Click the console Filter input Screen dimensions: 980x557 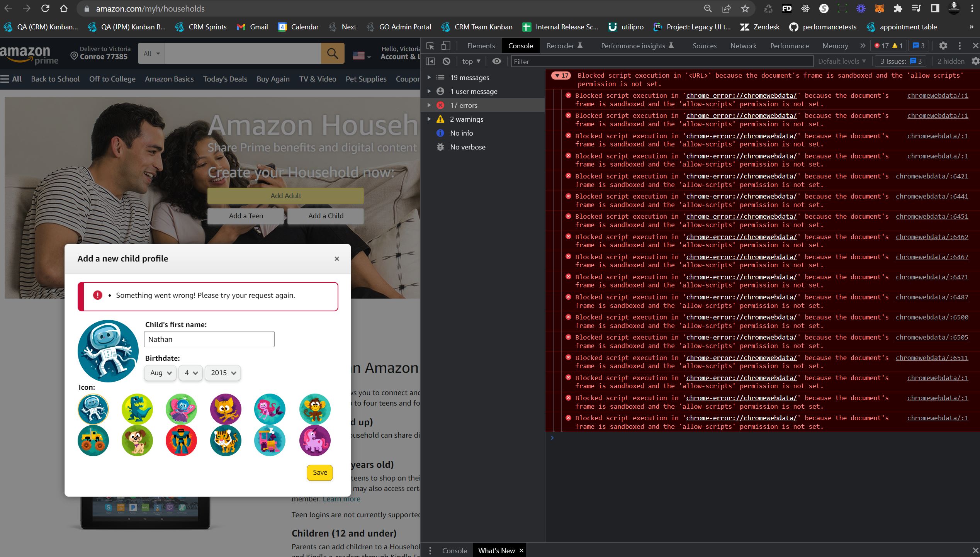pyautogui.click(x=662, y=61)
